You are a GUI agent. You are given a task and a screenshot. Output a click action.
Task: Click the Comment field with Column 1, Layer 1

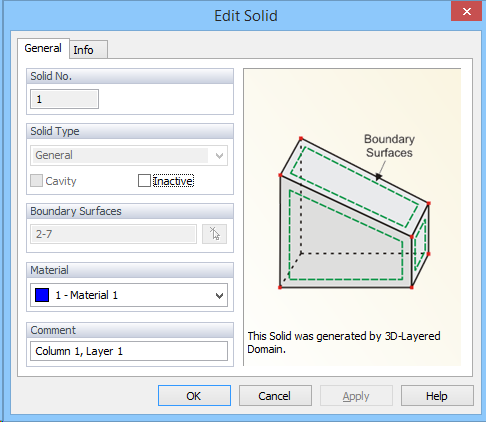click(129, 351)
